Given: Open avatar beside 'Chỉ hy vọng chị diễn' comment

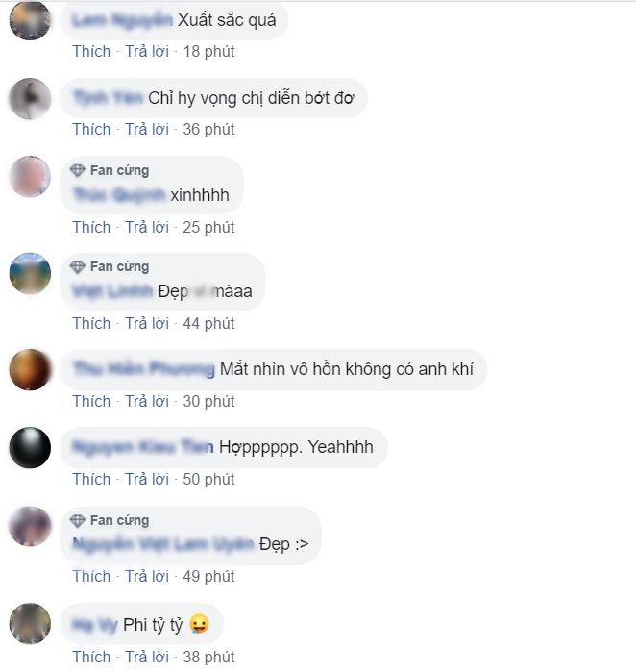Looking at the screenshot, I should pyautogui.click(x=30, y=99).
